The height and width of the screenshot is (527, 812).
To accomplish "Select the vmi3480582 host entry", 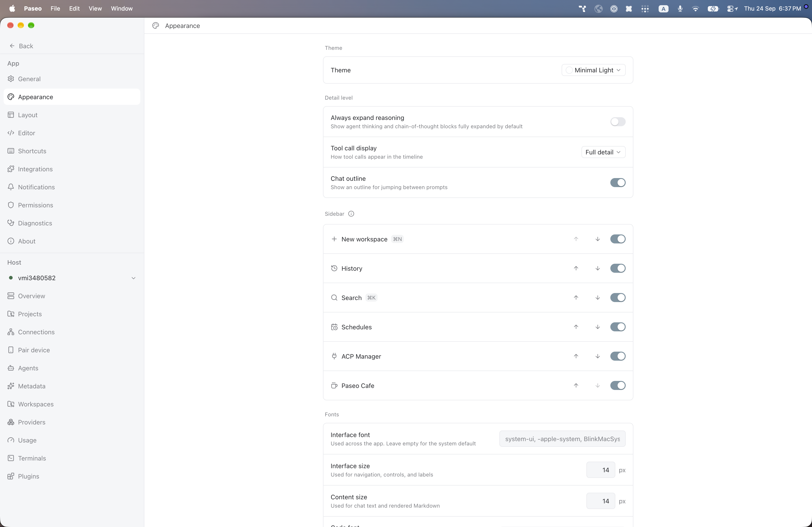I will click(72, 278).
